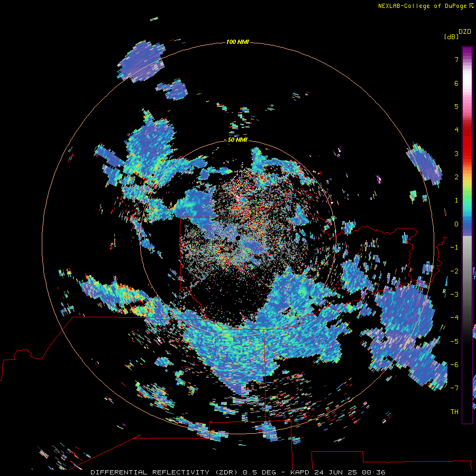Click the 100 NMI range ring label
This screenshot has height=476, width=476.
(237, 42)
